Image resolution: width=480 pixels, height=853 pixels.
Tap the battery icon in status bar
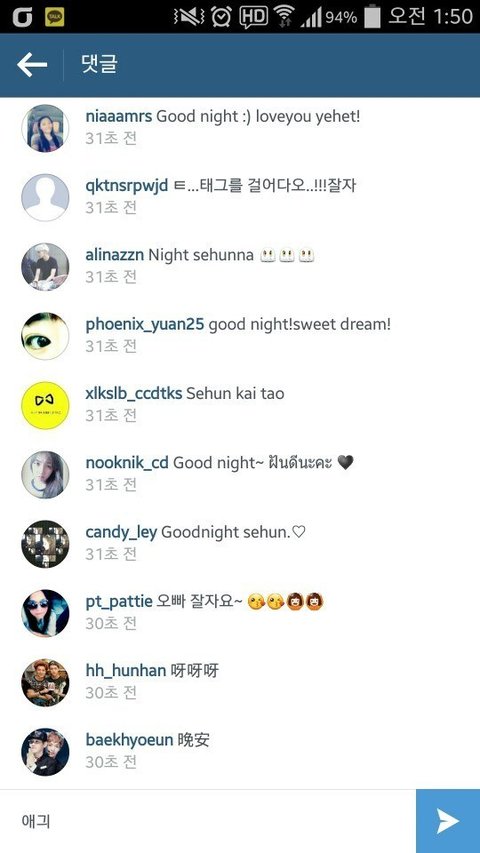(372, 16)
